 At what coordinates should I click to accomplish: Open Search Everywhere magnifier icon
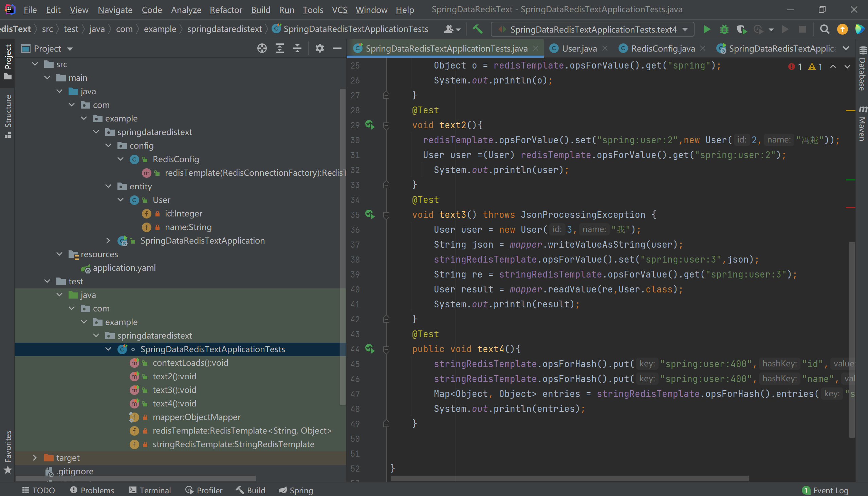824,29
